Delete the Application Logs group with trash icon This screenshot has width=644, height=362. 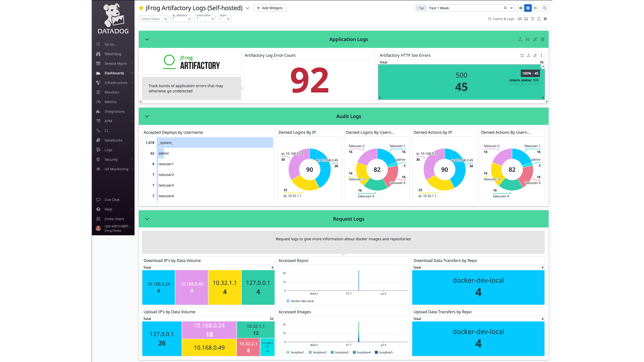(x=543, y=39)
